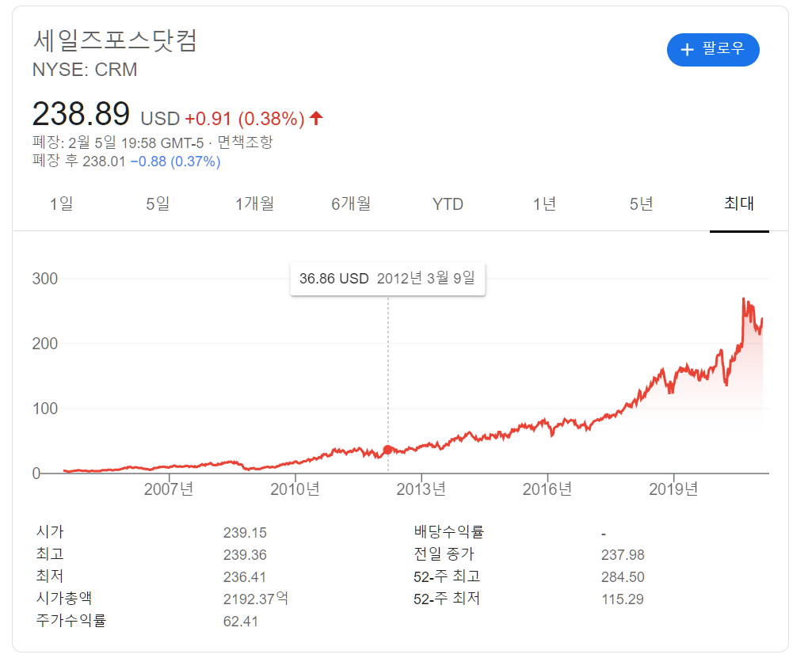
Task: Click the 36.86 USD chart tooltip
Action: click(x=387, y=279)
